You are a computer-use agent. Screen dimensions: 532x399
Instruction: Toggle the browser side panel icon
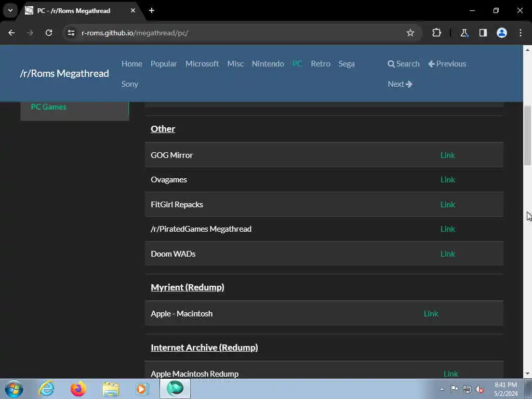tap(483, 33)
